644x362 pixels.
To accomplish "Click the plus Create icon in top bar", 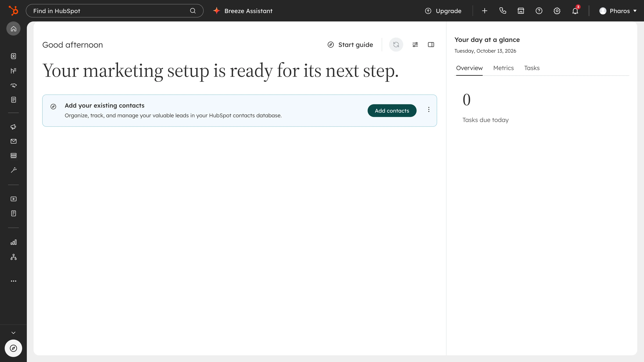I will click(x=485, y=11).
